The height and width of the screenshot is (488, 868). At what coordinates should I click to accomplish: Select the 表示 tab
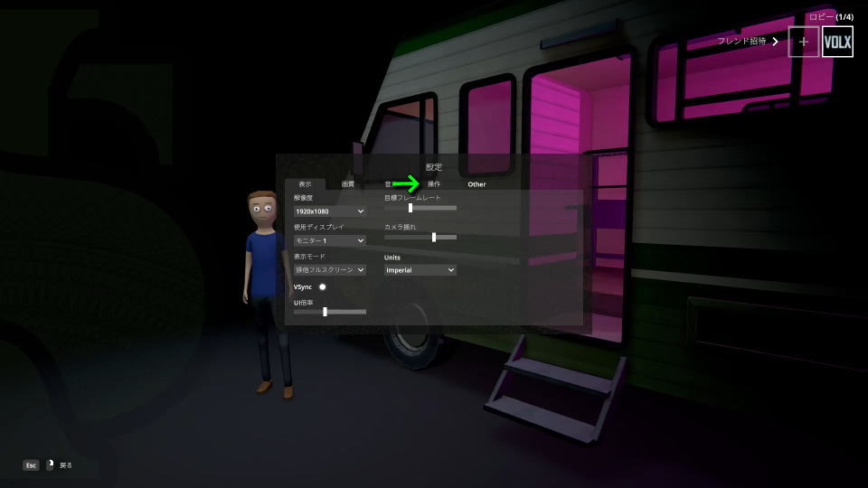305,184
